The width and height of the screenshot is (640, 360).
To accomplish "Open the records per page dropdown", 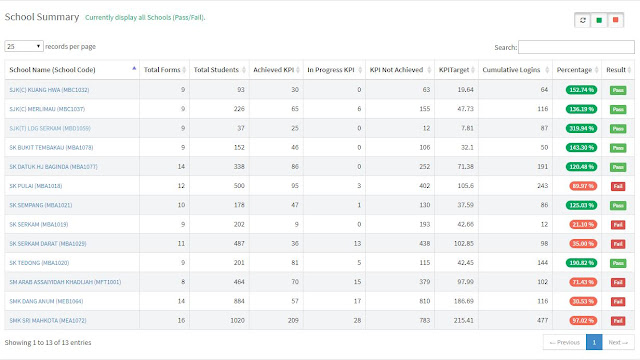I will click(x=24, y=46).
